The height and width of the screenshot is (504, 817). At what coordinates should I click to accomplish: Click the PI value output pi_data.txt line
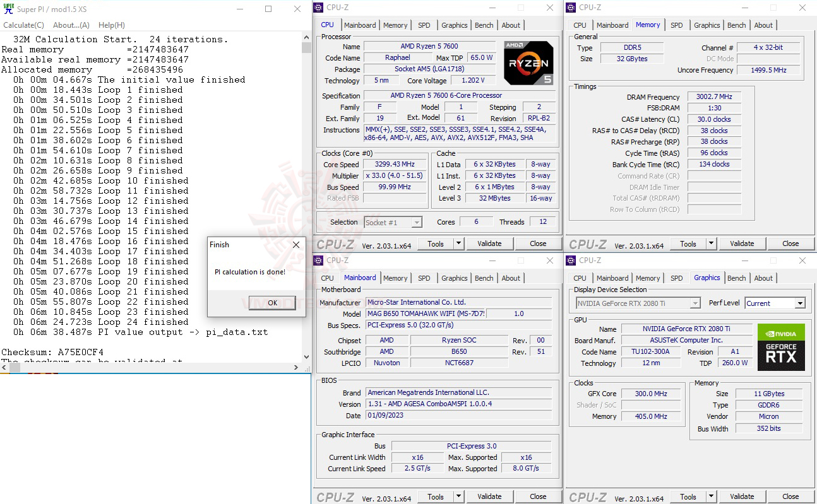point(140,332)
